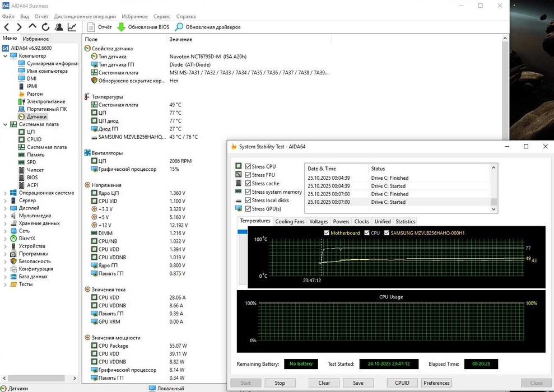Toggle Stress cache checkbox
554x392 pixels.
248,183
